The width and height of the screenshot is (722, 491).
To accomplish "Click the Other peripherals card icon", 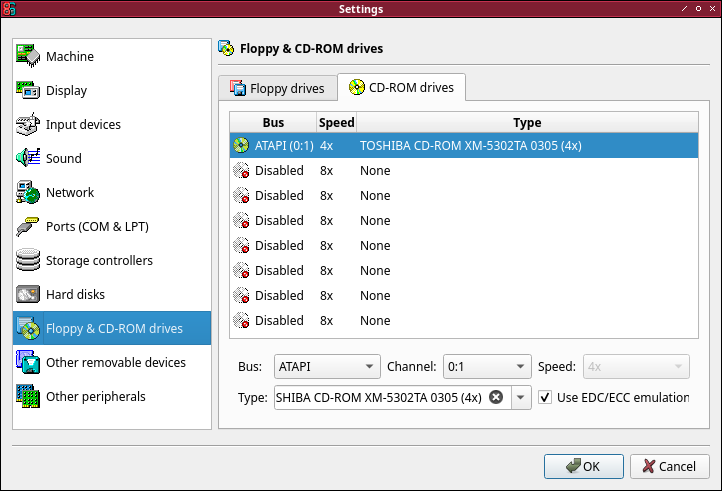I will click(28, 396).
